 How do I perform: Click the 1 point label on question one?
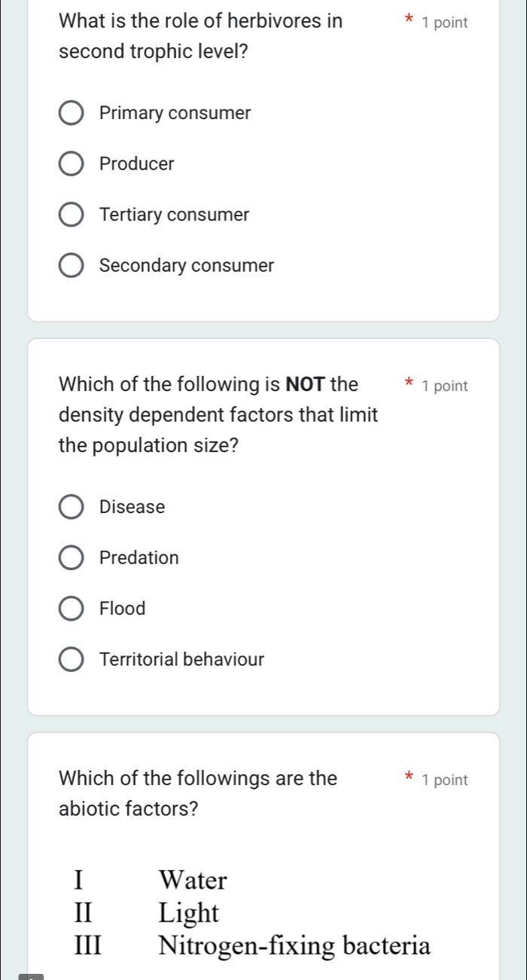pos(446,23)
